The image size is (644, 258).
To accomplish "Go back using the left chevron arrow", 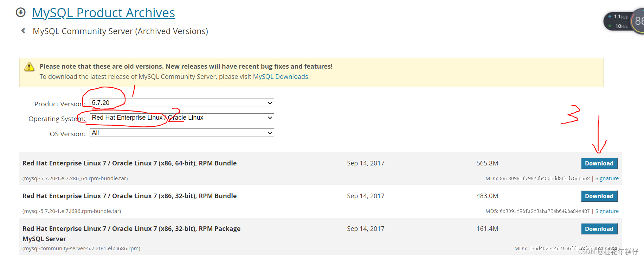I will (x=23, y=31).
